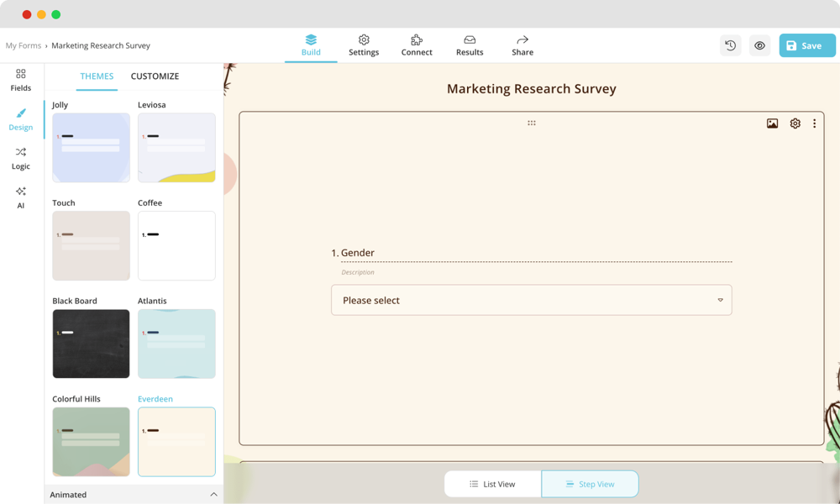Open the Settings tab in the top bar
This screenshot has width=840, height=504.
click(364, 45)
